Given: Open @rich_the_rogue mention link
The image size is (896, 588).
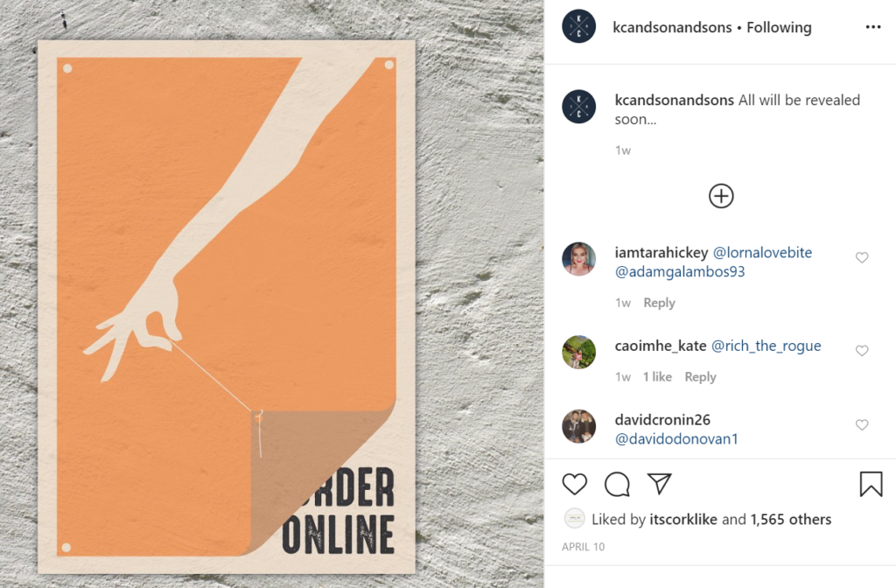Looking at the screenshot, I should click(x=766, y=346).
